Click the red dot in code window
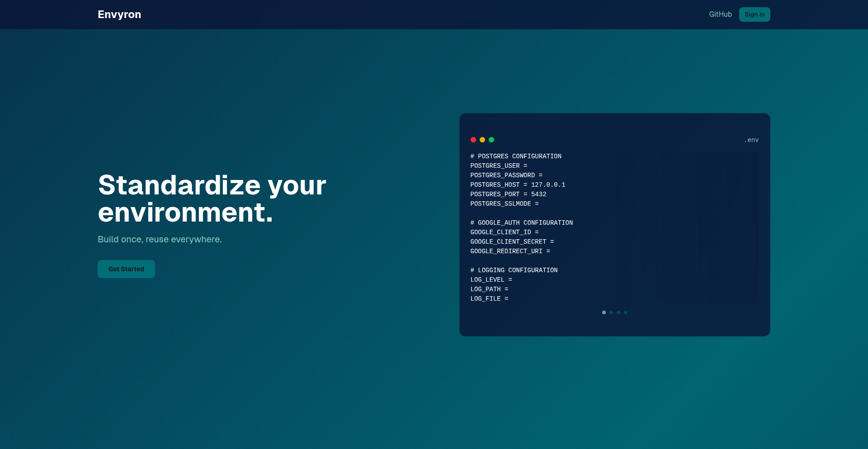The width and height of the screenshot is (868, 449). tap(473, 140)
